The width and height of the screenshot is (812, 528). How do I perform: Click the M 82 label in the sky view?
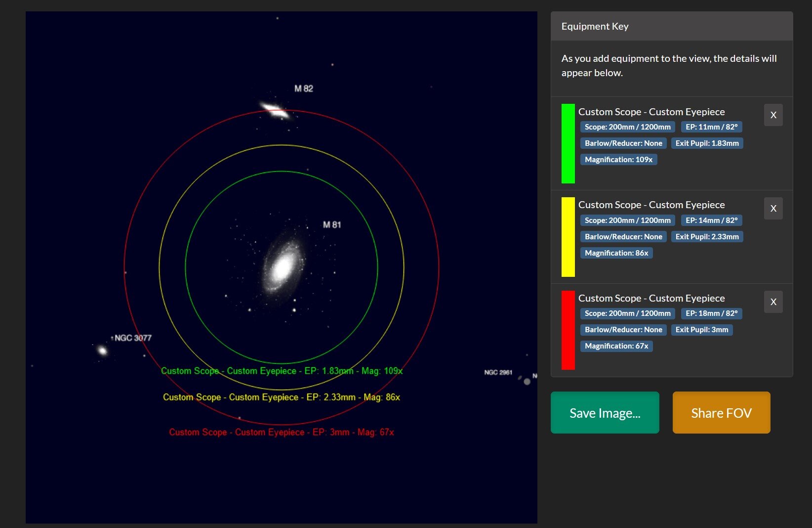(304, 88)
